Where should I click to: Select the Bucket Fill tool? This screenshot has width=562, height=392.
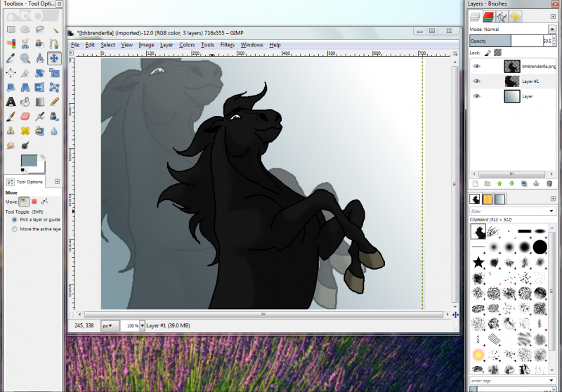coord(25,102)
